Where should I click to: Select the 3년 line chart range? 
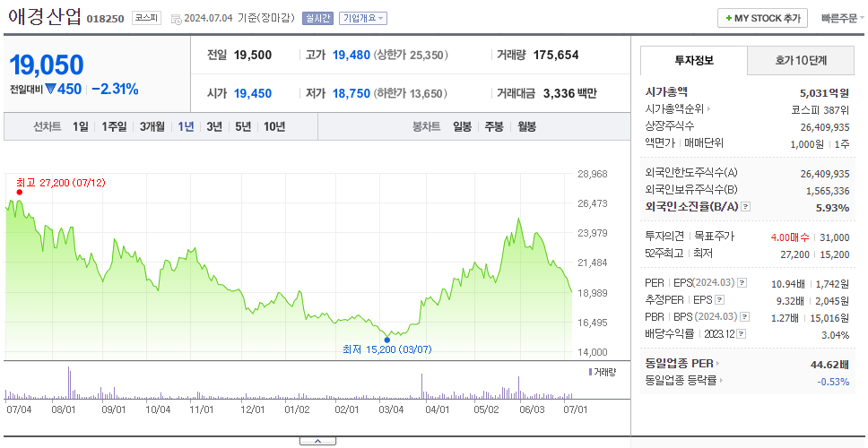(x=214, y=126)
